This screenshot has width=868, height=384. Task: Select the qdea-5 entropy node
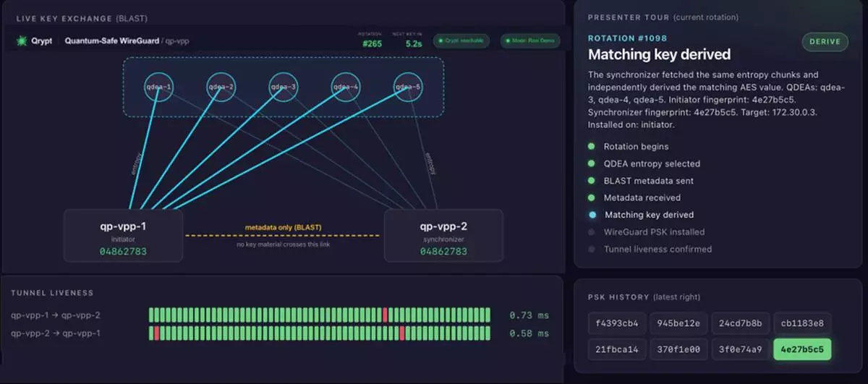(409, 88)
